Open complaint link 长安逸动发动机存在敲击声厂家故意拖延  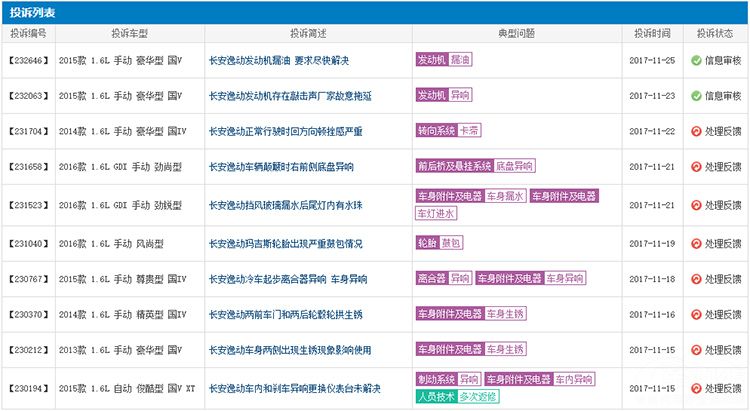pos(290,96)
